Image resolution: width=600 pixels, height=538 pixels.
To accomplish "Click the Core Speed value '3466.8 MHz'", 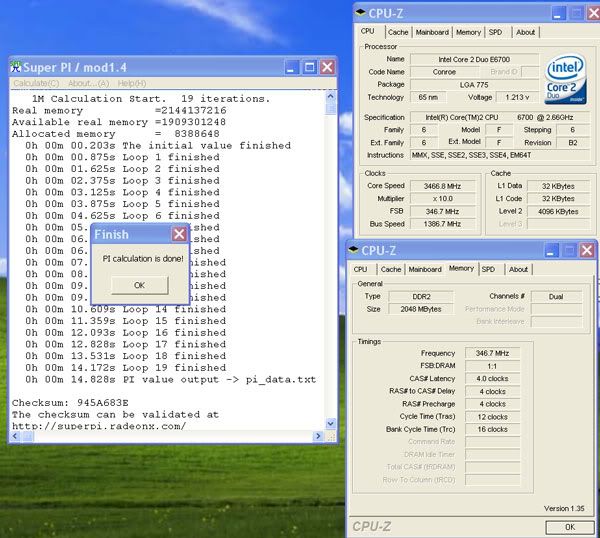I will [x=442, y=186].
